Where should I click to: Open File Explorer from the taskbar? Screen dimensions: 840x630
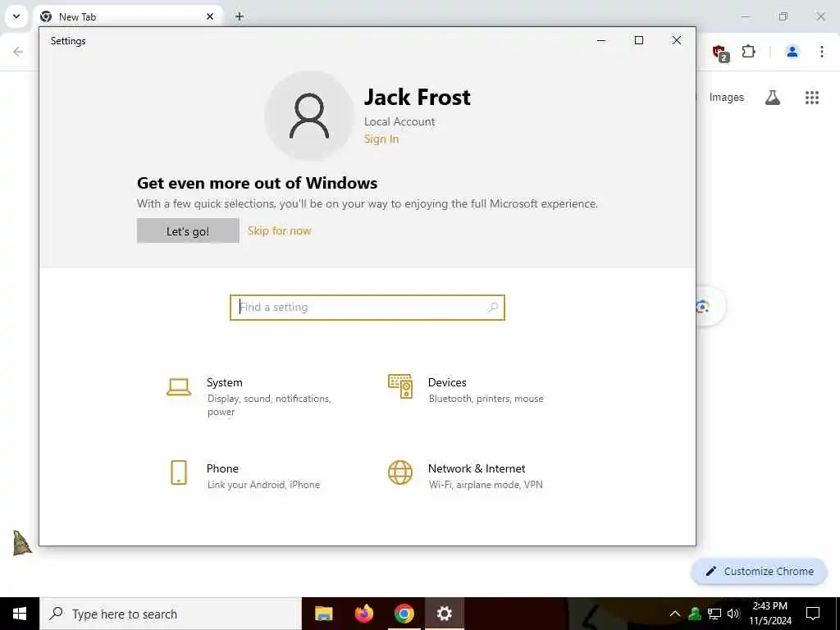point(323,614)
